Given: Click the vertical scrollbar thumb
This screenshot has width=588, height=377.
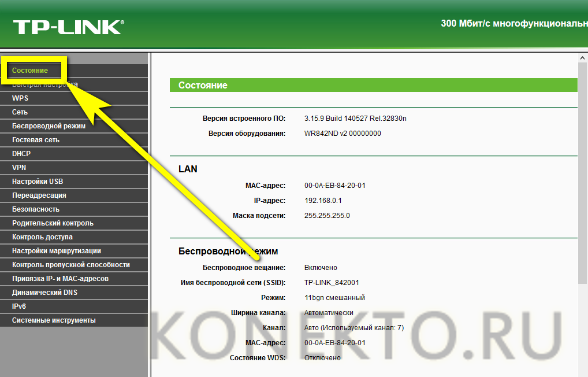Looking at the screenshot, I should point(582,173).
